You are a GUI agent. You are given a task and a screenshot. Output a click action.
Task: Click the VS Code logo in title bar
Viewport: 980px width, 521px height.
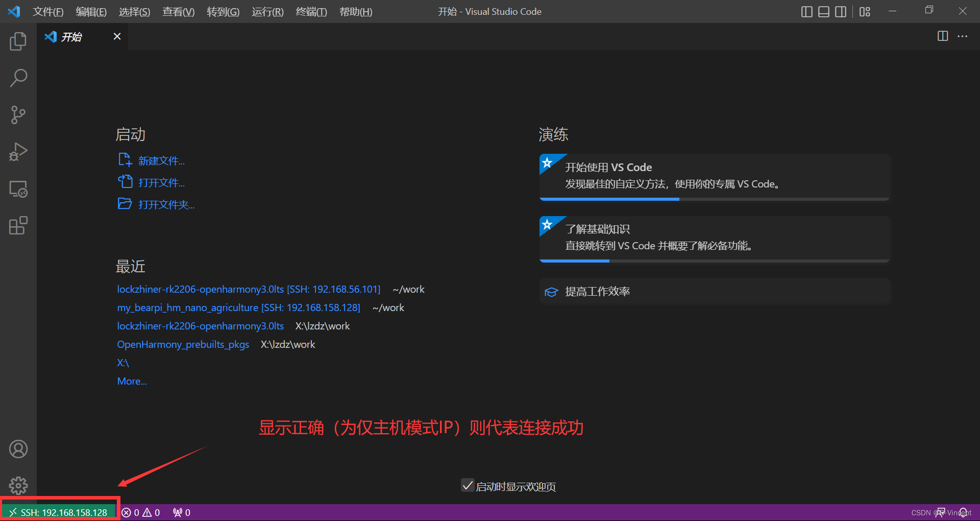tap(14, 11)
